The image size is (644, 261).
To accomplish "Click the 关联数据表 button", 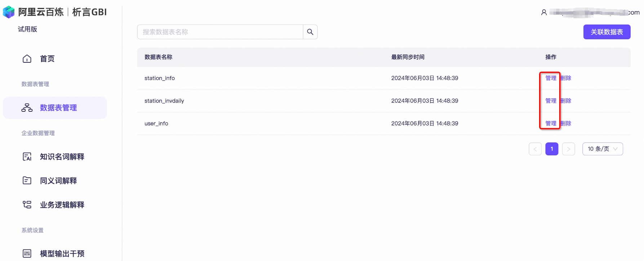I will [607, 32].
